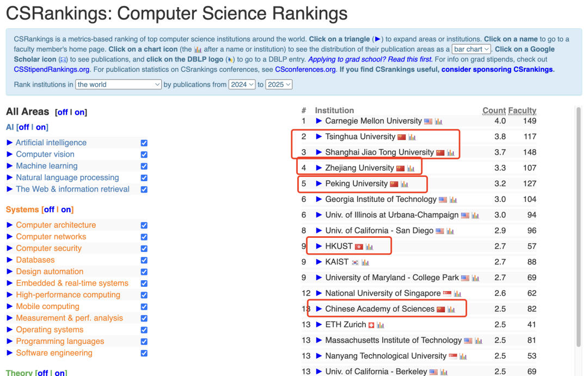The width and height of the screenshot is (588, 376).
Task: Open the 2025 end year dropdown
Action: coord(279,84)
